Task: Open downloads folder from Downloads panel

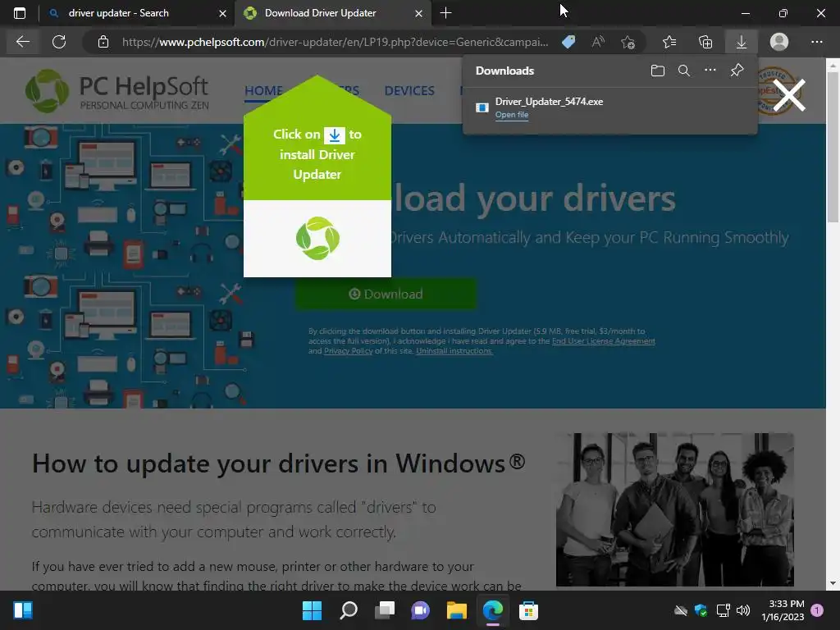Action: (x=657, y=71)
